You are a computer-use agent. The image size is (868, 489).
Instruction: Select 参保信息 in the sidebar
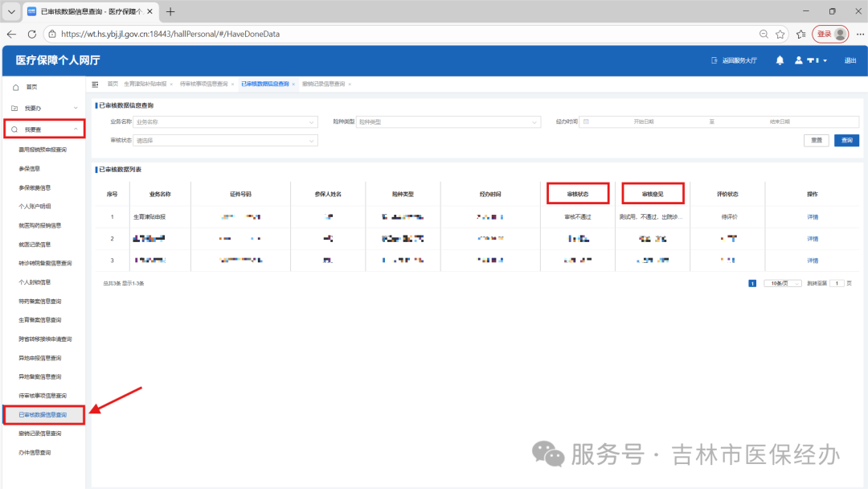click(x=30, y=169)
